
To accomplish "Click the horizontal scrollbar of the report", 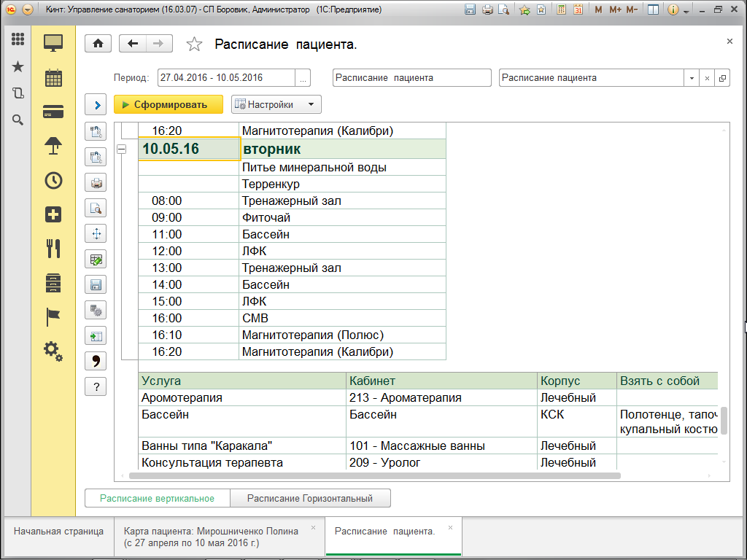I will point(374,475).
